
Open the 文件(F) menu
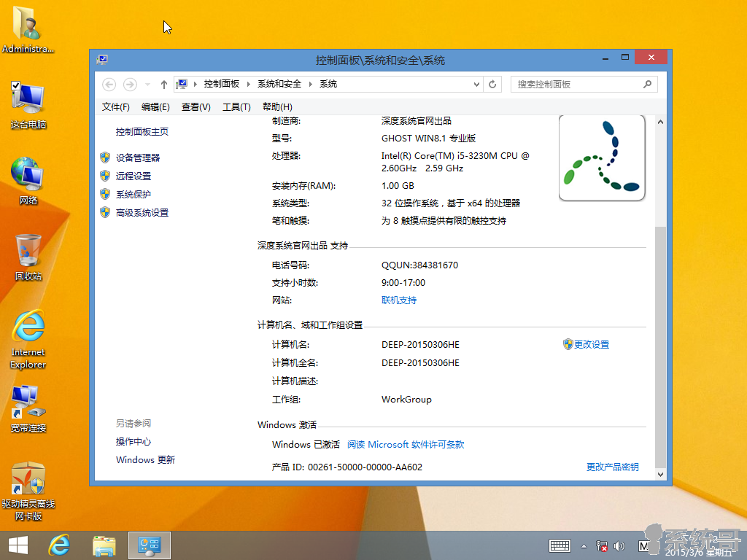[116, 107]
